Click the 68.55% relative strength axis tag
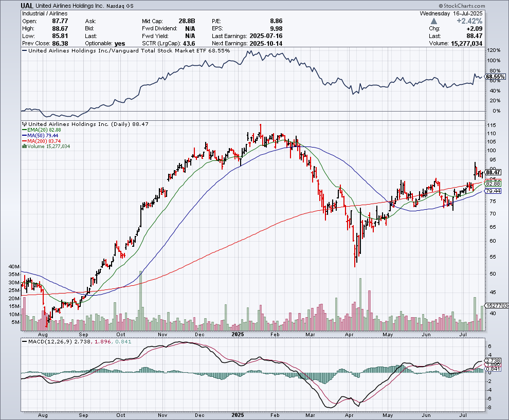This screenshot has height=420, width=509. (x=495, y=77)
